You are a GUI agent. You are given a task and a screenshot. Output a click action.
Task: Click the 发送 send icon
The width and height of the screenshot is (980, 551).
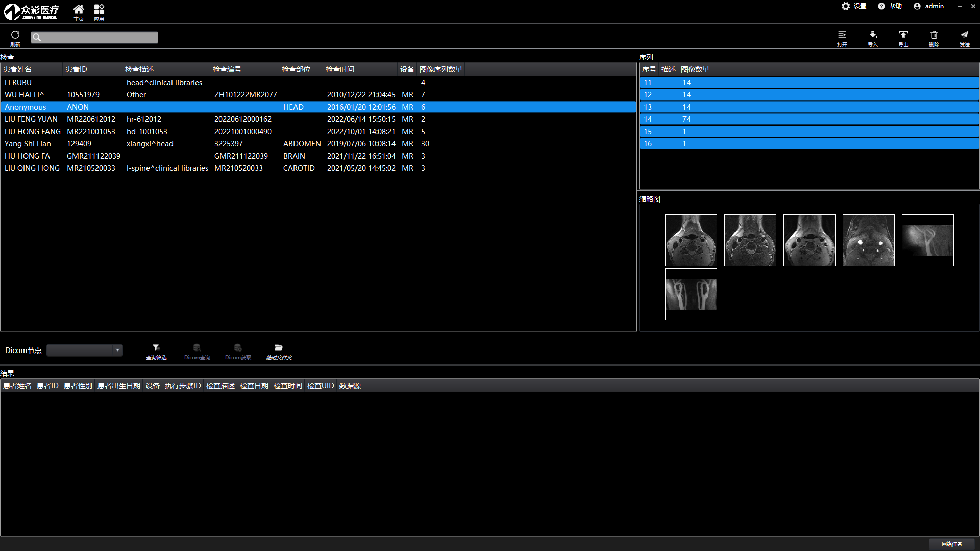965,38
